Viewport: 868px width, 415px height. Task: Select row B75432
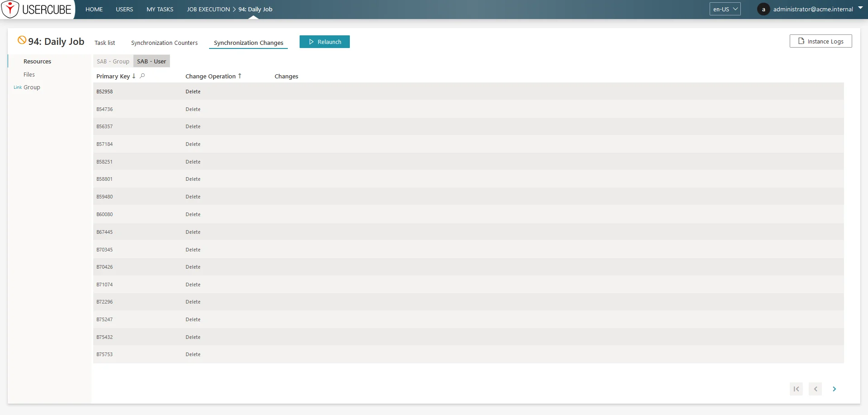(x=468, y=337)
